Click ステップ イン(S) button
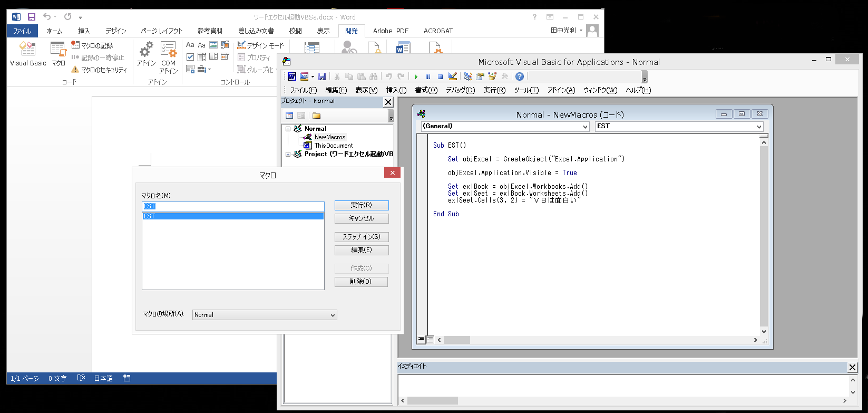Screen dimensions: 868x413 click(362, 237)
